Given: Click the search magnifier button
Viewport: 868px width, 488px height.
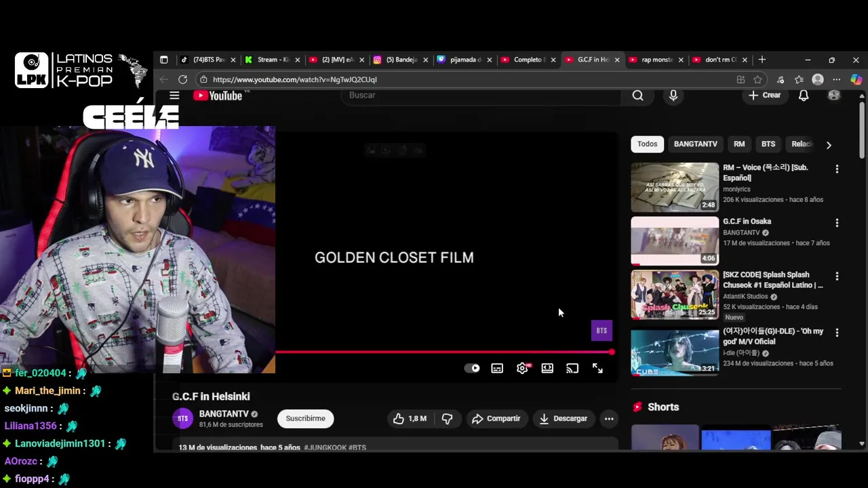Looking at the screenshot, I should pos(637,96).
